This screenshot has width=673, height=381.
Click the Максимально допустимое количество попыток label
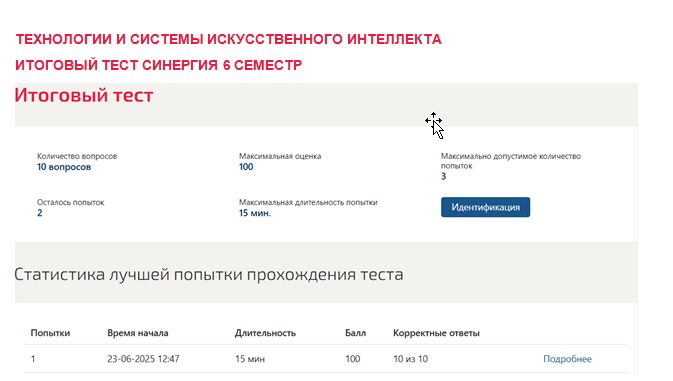tap(511, 161)
